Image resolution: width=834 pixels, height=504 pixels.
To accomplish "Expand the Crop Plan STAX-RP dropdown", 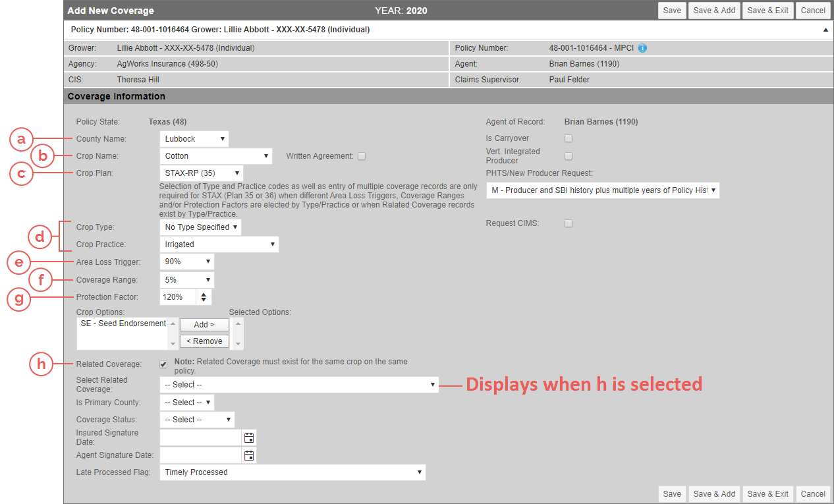I will (201, 173).
